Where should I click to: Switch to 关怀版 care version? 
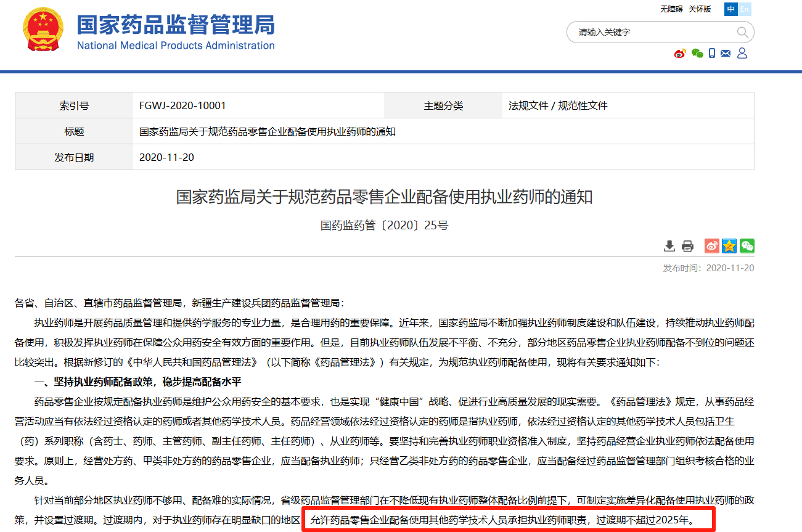700,9
